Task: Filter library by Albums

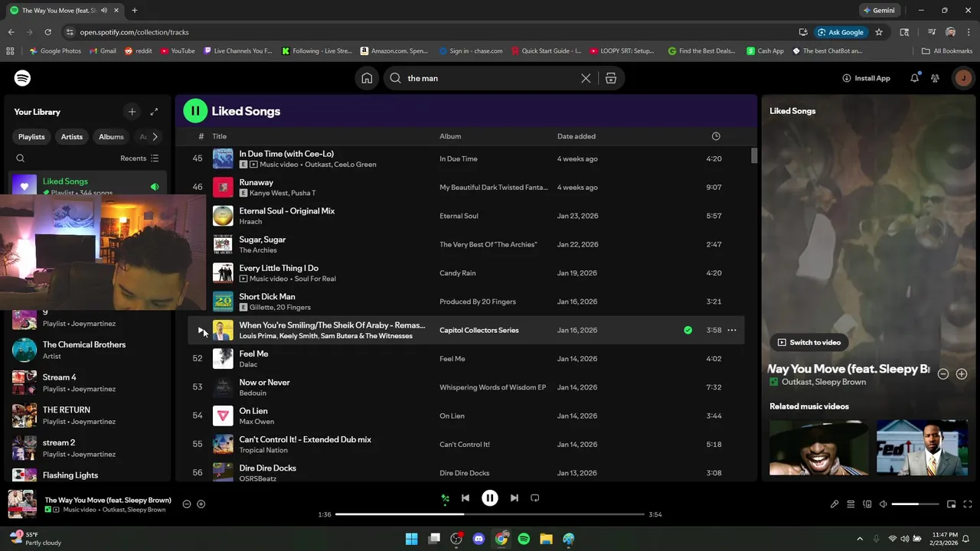Action: point(111,137)
